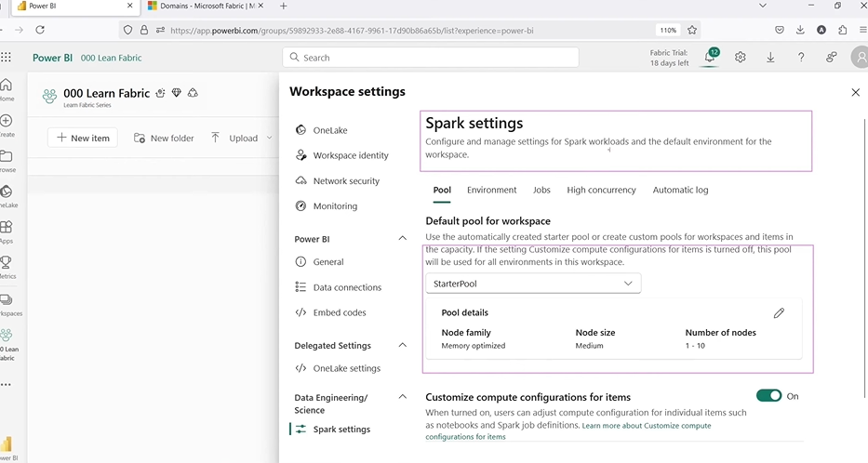Click the Power BI brand link

tap(52, 58)
